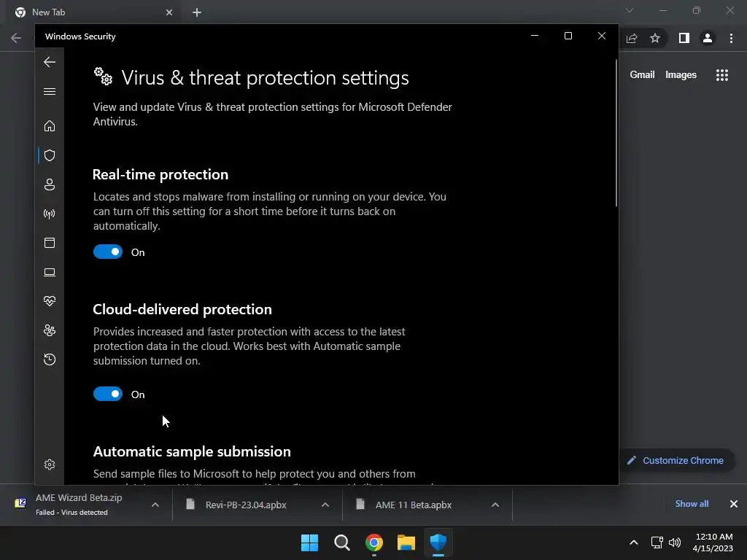Click the Cloud-delivered protection heading
Screen dimensions: 747x560
point(182,309)
